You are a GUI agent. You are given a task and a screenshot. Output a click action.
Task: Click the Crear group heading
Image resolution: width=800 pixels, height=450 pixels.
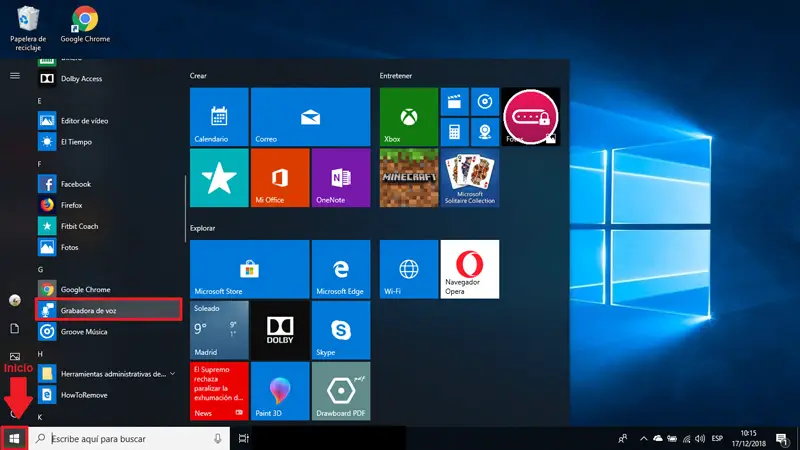pyautogui.click(x=198, y=76)
